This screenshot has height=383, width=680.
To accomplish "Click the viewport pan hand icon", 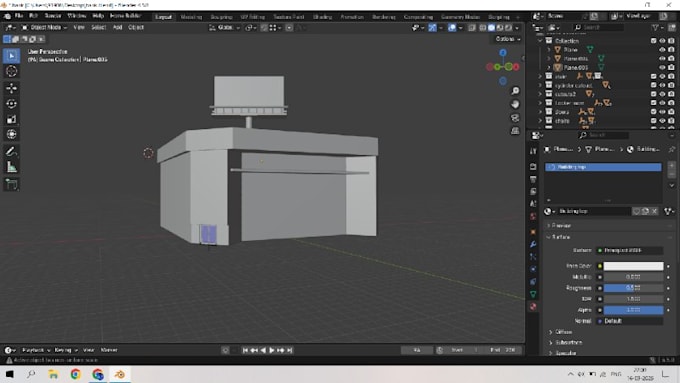I will pos(515,104).
